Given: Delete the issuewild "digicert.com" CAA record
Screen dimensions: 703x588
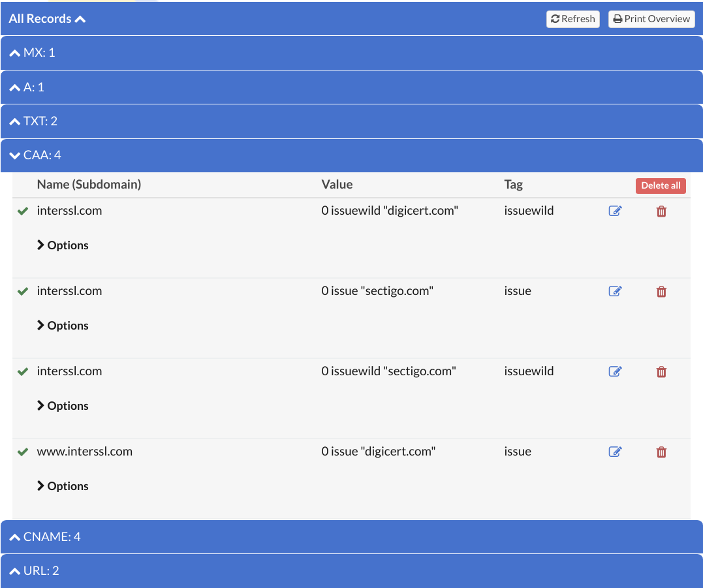Looking at the screenshot, I should click(x=661, y=211).
